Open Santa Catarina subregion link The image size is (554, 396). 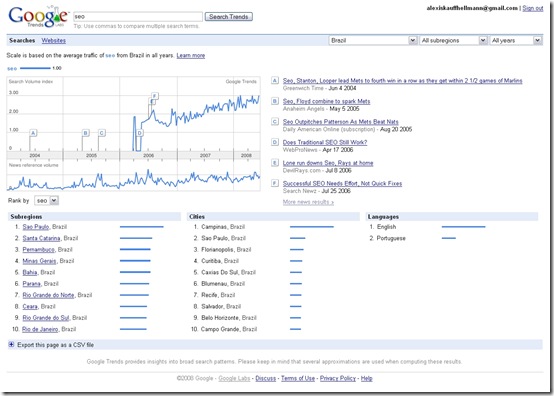[41, 238]
